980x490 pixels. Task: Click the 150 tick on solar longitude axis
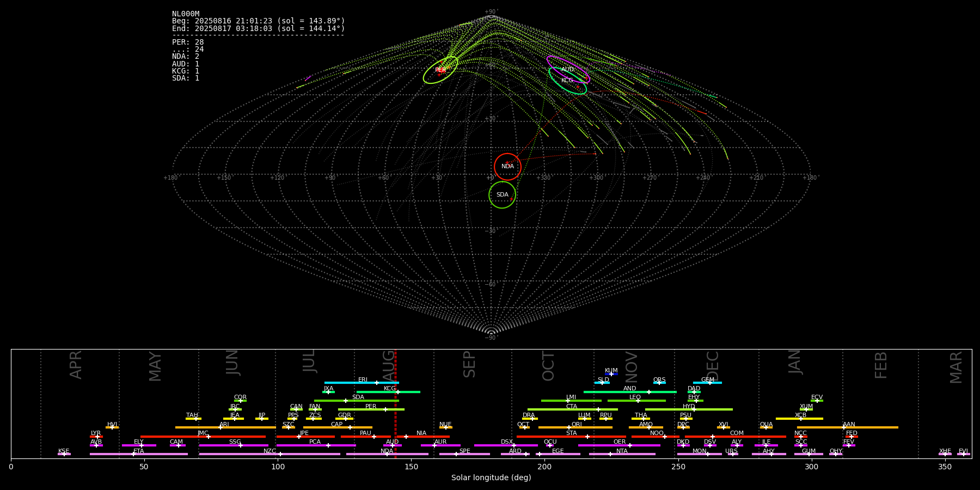[x=411, y=467]
